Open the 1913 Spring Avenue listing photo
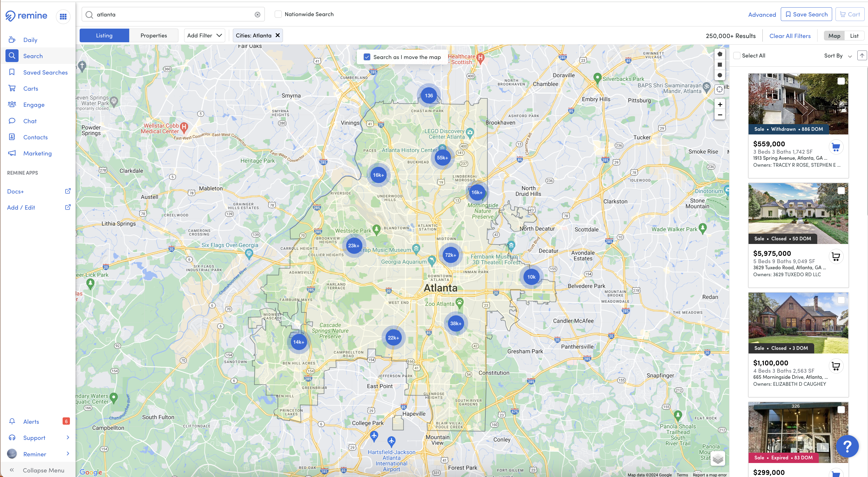 click(798, 104)
